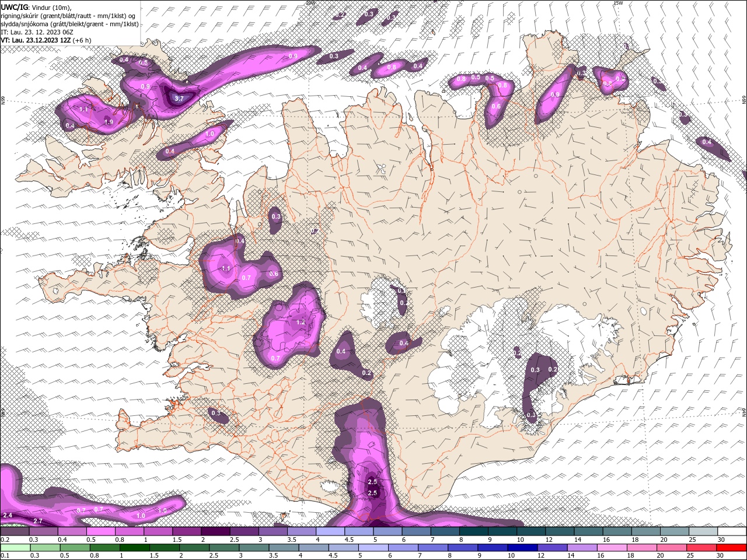Pick the darkest purple swatch in upper legend
This screenshot has width=747, height=560.
pos(215,531)
